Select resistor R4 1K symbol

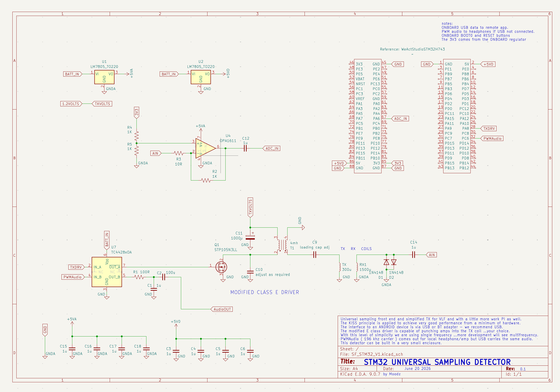(136, 136)
